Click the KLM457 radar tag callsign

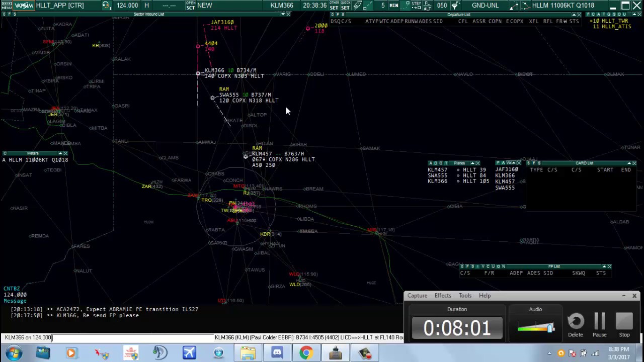click(262, 154)
